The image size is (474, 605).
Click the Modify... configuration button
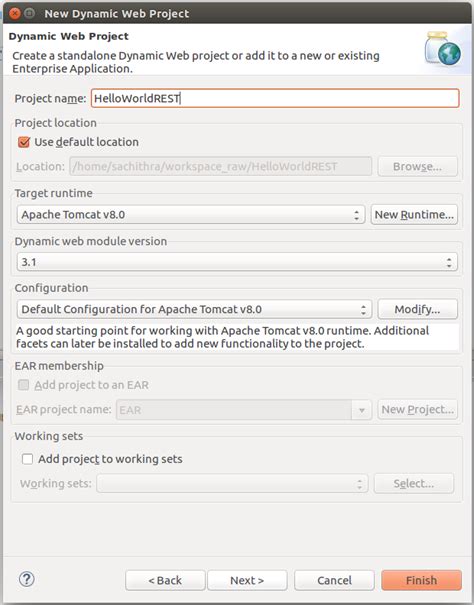pos(418,309)
